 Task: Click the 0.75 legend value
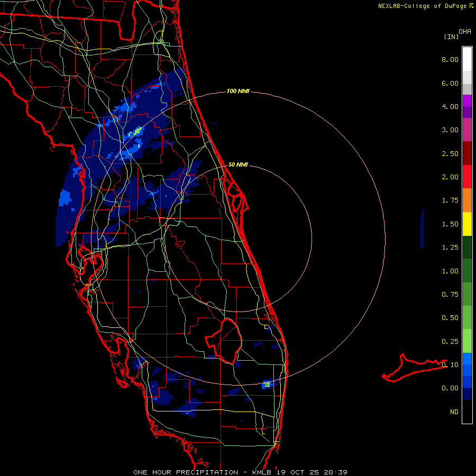coord(450,295)
